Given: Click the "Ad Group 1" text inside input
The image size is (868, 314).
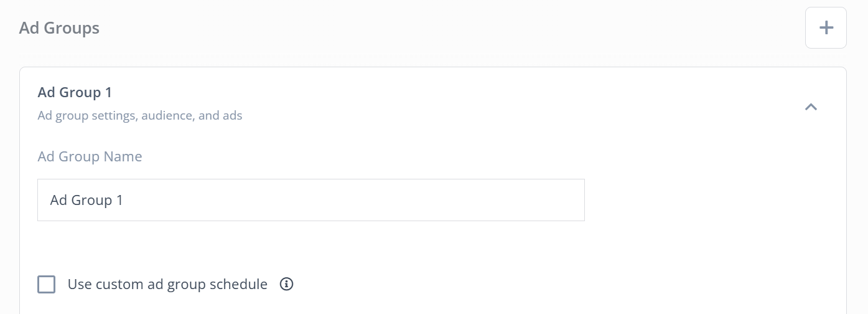Looking at the screenshot, I should point(86,200).
